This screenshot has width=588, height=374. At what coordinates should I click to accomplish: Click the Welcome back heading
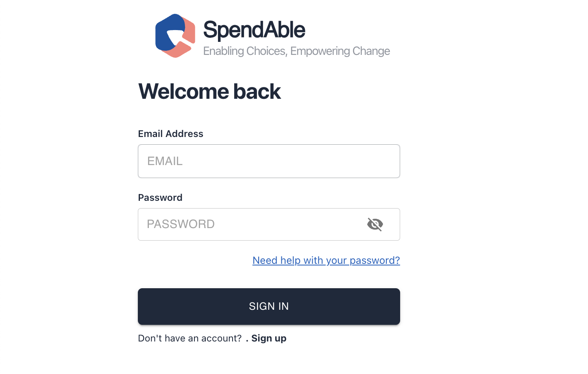tap(209, 91)
